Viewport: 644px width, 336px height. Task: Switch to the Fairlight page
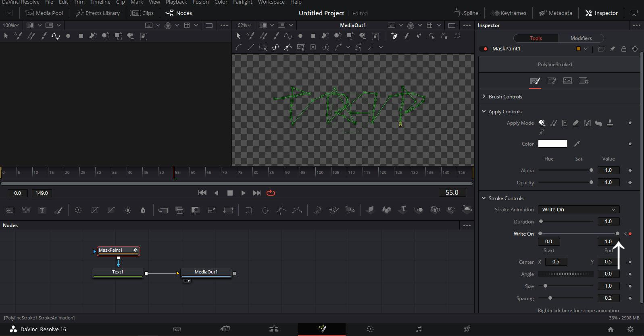tap(419, 329)
